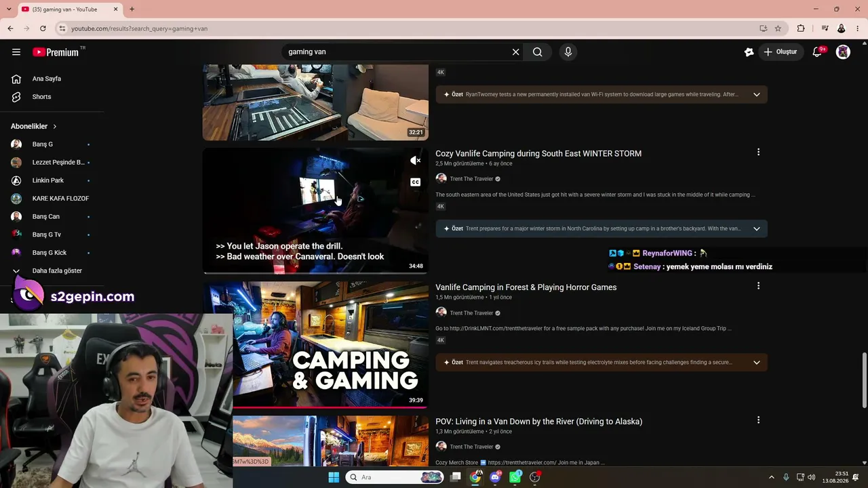Open Chrome media controls icon
The image size is (868, 488).
point(825,28)
